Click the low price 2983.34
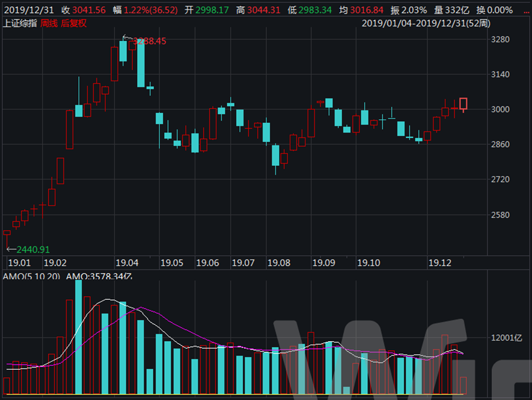Image resolution: width=532 pixels, height=400 pixels. [315, 10]
